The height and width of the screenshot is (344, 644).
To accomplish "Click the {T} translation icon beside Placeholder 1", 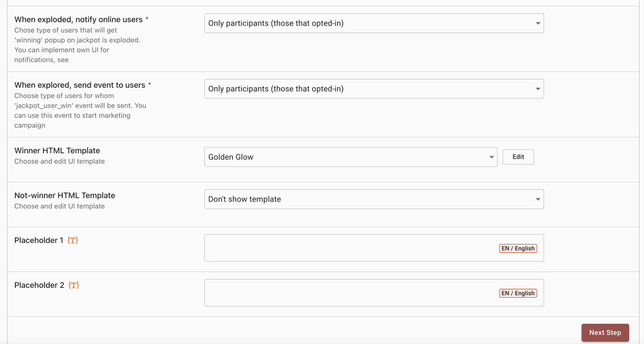I will tap(73, 241).
